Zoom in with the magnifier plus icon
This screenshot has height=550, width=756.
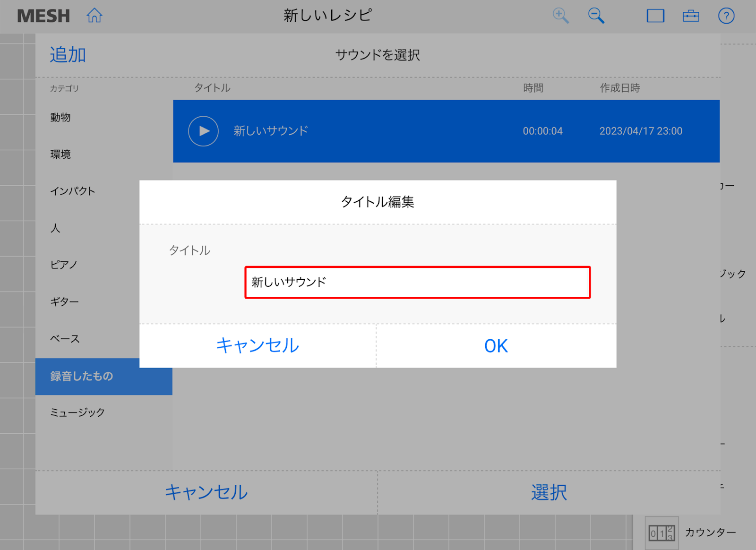561,16
